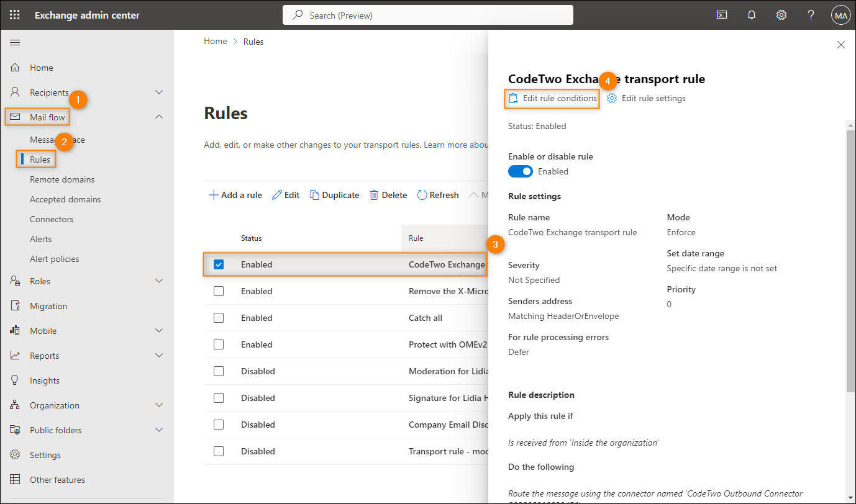The height and width of the screenshot is (504, 856).
Task: Uncheck the CodeTwo Exchange rule checkbox
Action: [219, 264]
